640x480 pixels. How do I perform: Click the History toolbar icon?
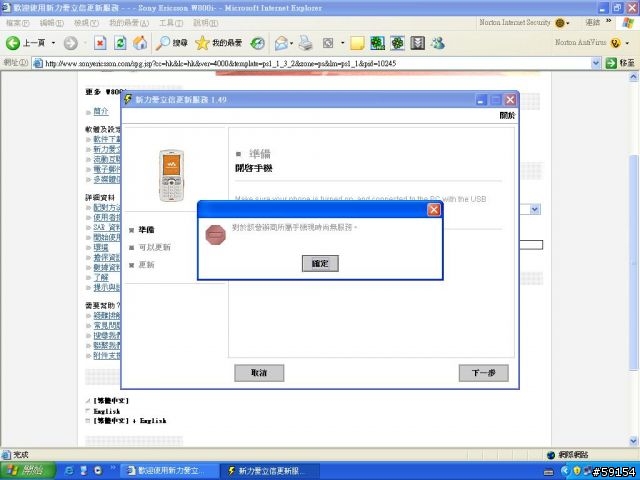point(257,43)
